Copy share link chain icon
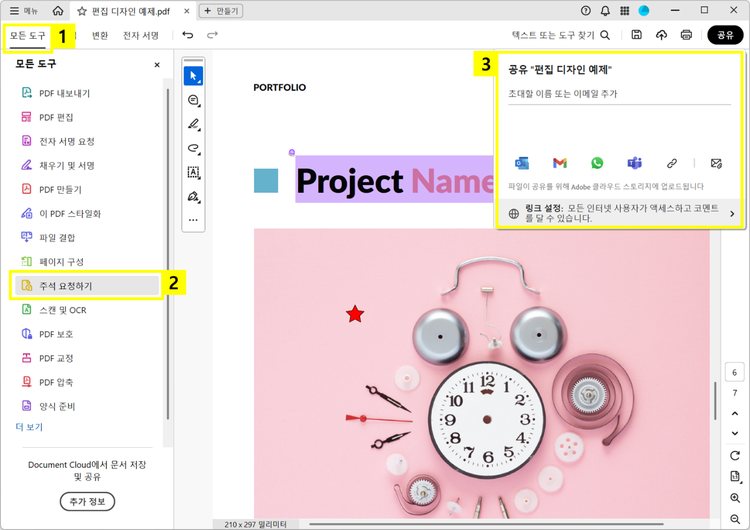This screenshot has height=530, width=750. pyautogui.click(x=672, y=164)
